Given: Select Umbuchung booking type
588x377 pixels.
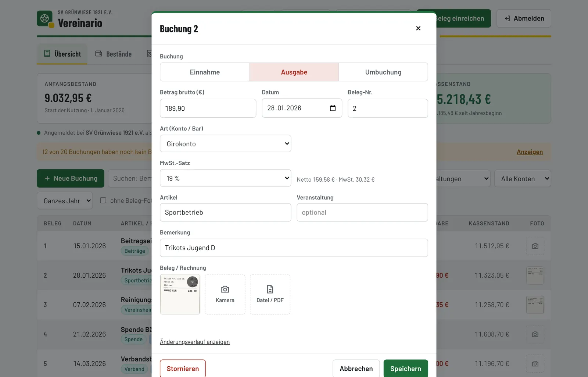Looking at the screenshot, I should click(x=383, y=72).
